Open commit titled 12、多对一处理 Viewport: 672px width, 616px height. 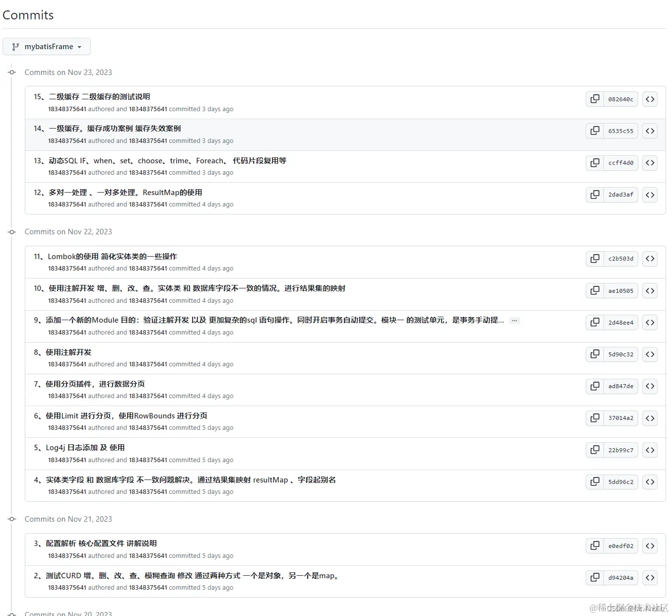118,193
